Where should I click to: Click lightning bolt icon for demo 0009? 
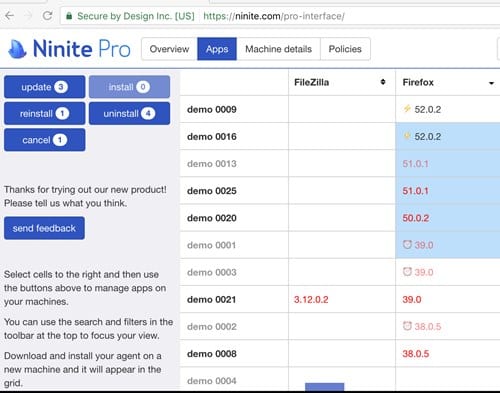click(407, 109)
